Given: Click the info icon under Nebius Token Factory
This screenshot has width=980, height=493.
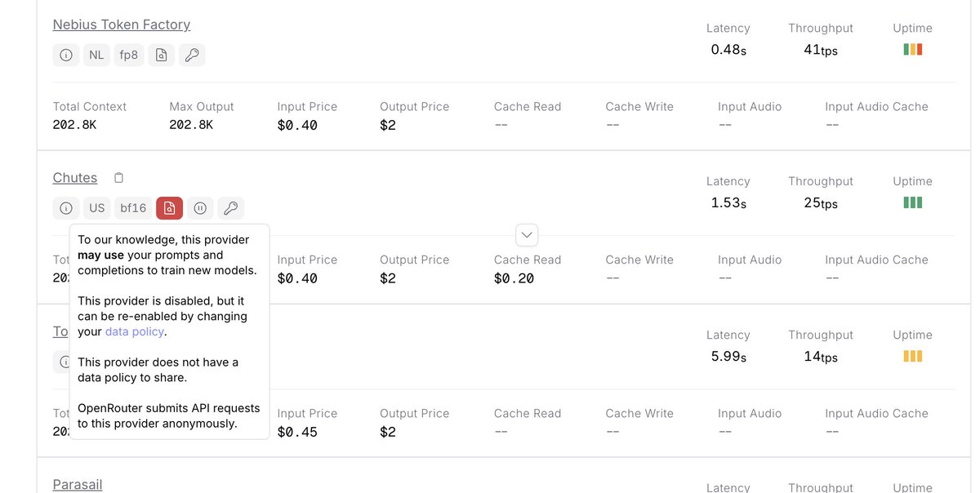Looking at the screenshot, I should (66, 55).
